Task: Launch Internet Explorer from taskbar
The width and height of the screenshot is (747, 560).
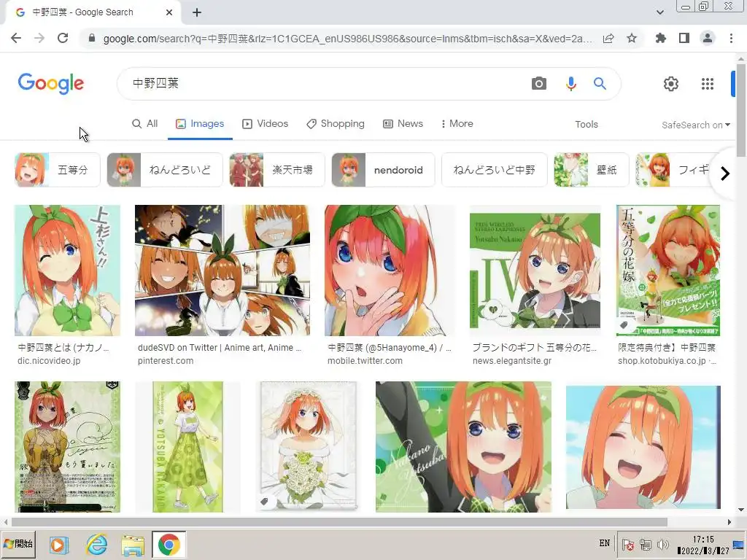Action: click(x=96, y=545)
